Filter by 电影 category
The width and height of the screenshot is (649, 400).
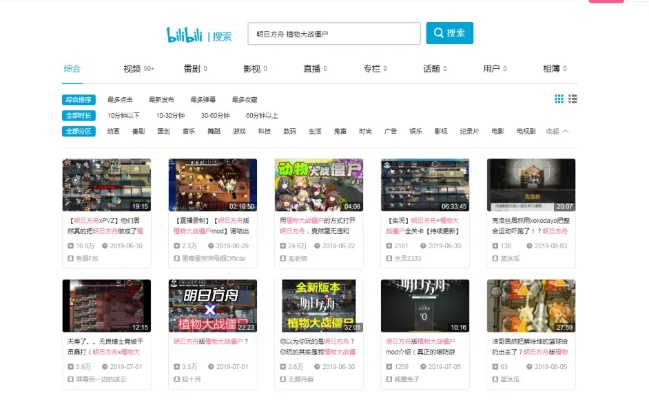tap(498, 131)
